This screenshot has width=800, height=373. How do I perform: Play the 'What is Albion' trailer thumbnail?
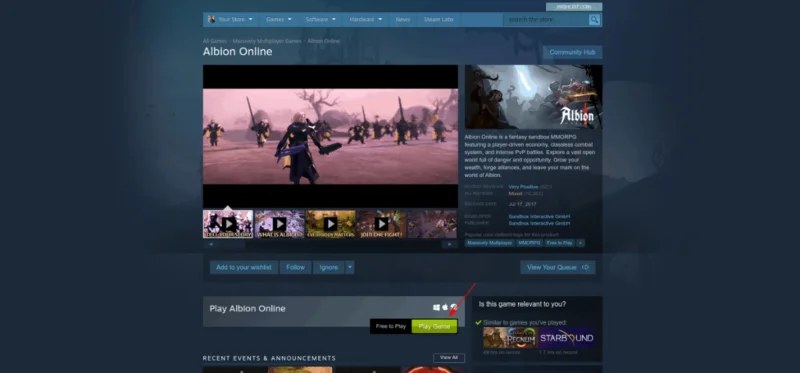coord(279,224)
